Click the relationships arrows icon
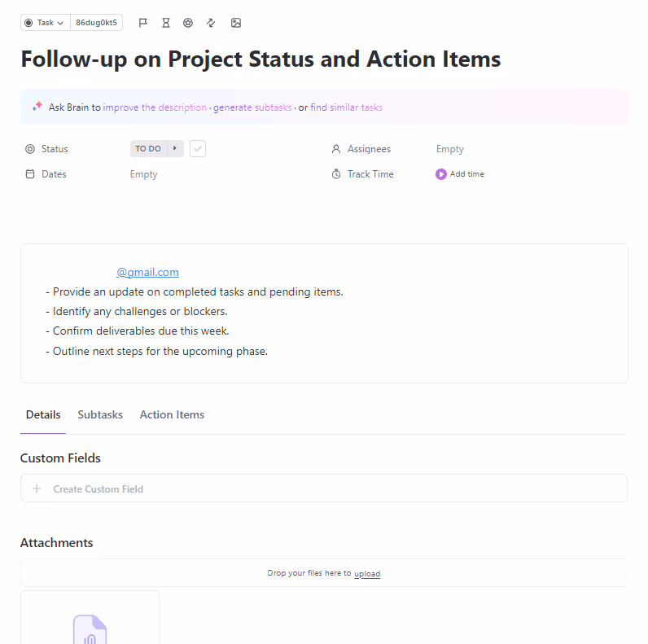 [x=211, y=23]
